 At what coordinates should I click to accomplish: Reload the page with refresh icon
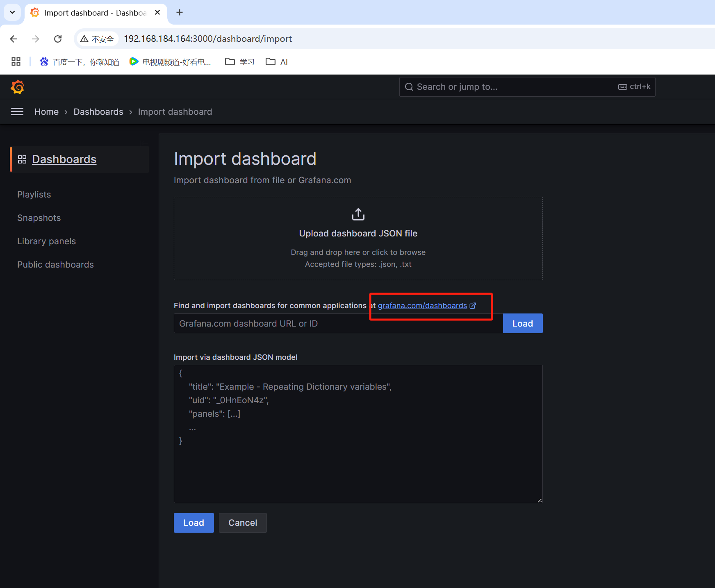point(58,39)
